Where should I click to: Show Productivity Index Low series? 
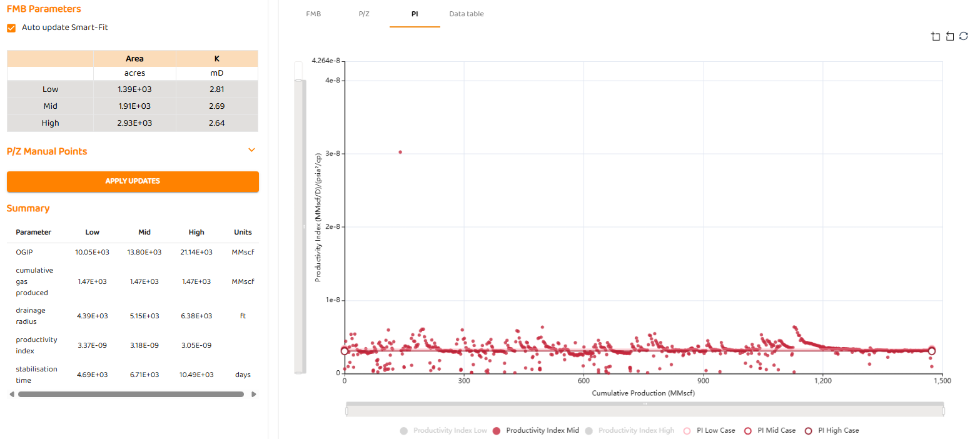coord(444,430)
